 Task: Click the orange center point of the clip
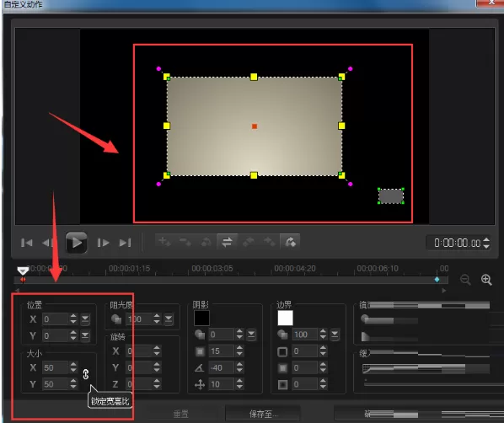coord(255,126)
